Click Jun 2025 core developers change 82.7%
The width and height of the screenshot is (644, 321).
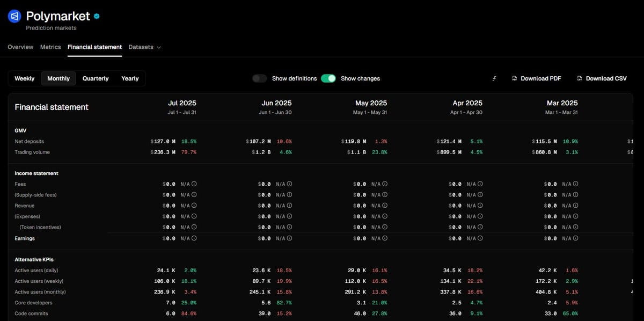pyautogui.click(x=284, y=303)
